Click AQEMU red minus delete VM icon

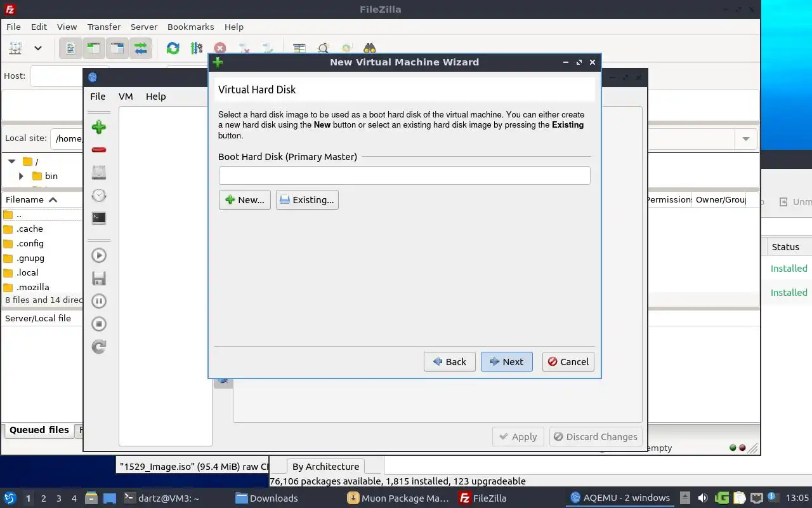click(99, 150)
